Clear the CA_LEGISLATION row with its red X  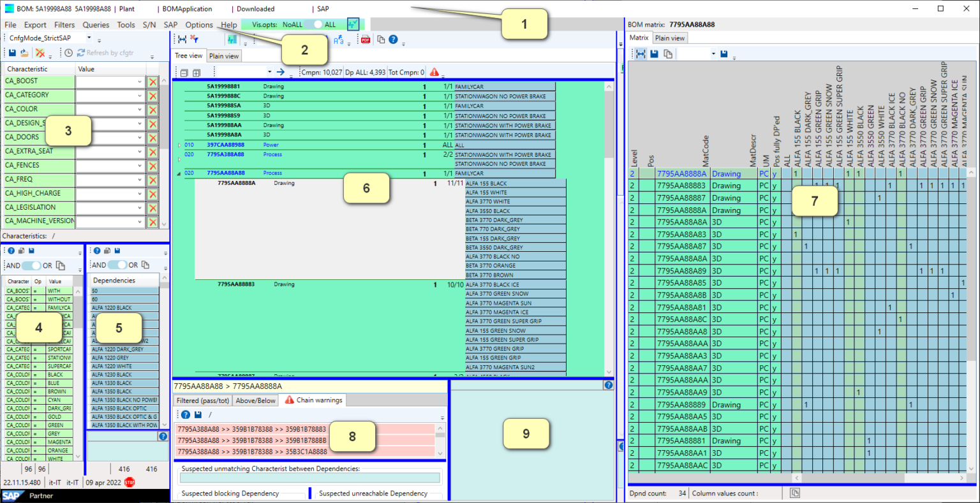click(152, 208)
